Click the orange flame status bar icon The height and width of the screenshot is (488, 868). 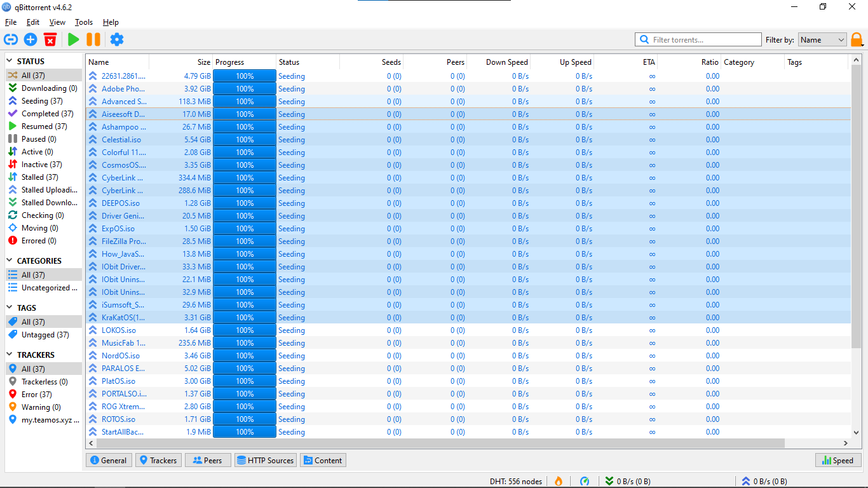pos(559,481)
